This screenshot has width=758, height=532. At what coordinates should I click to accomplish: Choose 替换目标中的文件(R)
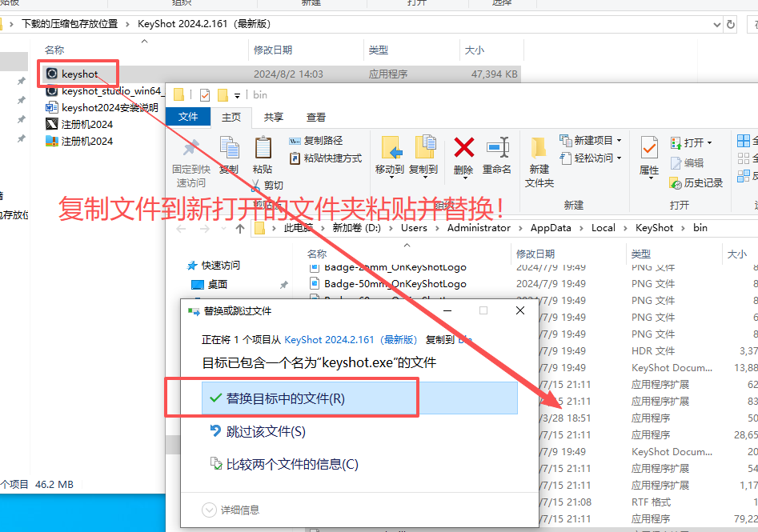coord(359,398)
